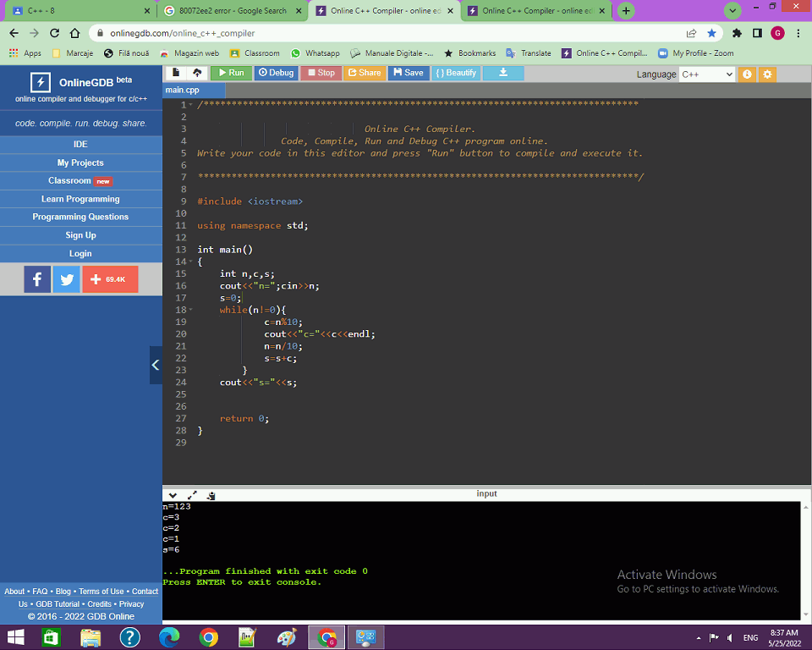Fold the main function at line 14
Viewport: 812px width, 650px height.
(190, 262)
